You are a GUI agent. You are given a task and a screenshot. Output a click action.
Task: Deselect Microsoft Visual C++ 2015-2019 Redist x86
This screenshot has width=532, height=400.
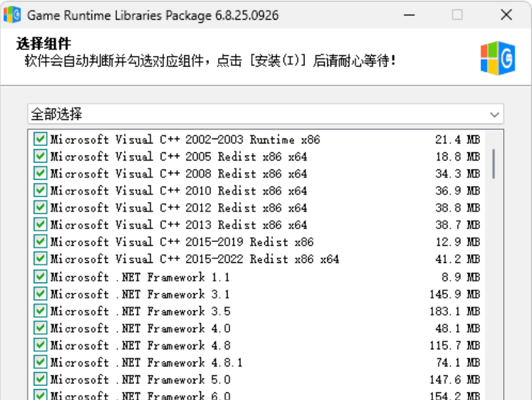pos(39,242)
